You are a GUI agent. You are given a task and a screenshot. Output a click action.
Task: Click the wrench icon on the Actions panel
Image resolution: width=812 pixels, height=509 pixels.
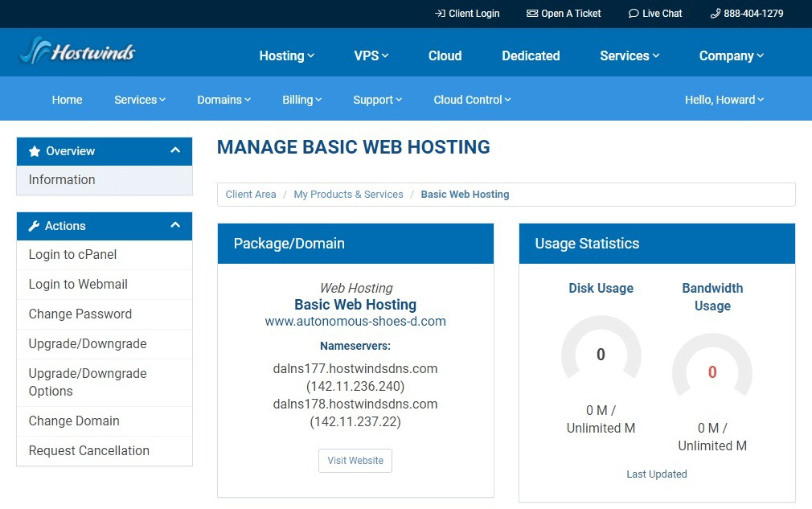coord(33,226)
